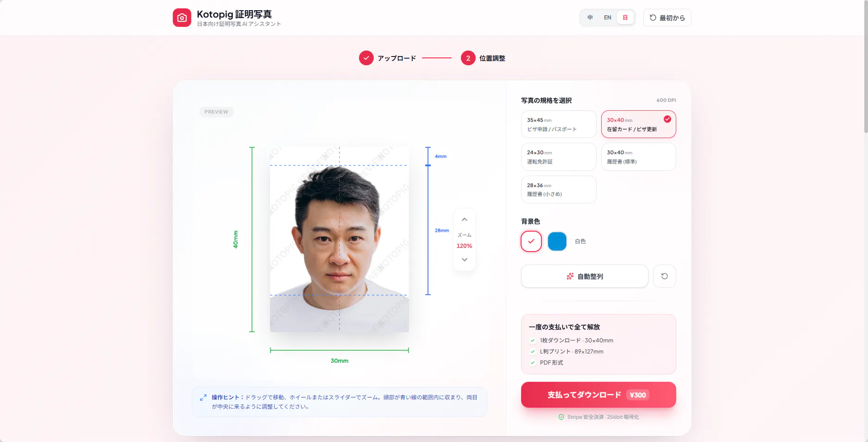The width and height of the screenshot is (868, 442).
Task: Click the 4mm top-margin label
Action: [x=440, y=156]
